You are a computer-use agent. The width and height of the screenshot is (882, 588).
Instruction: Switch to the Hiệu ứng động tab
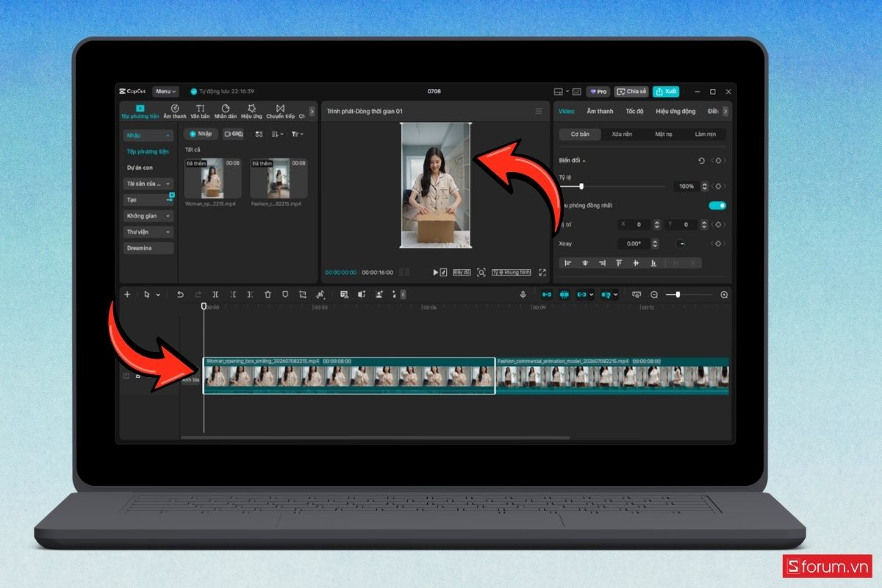[675, 111]
